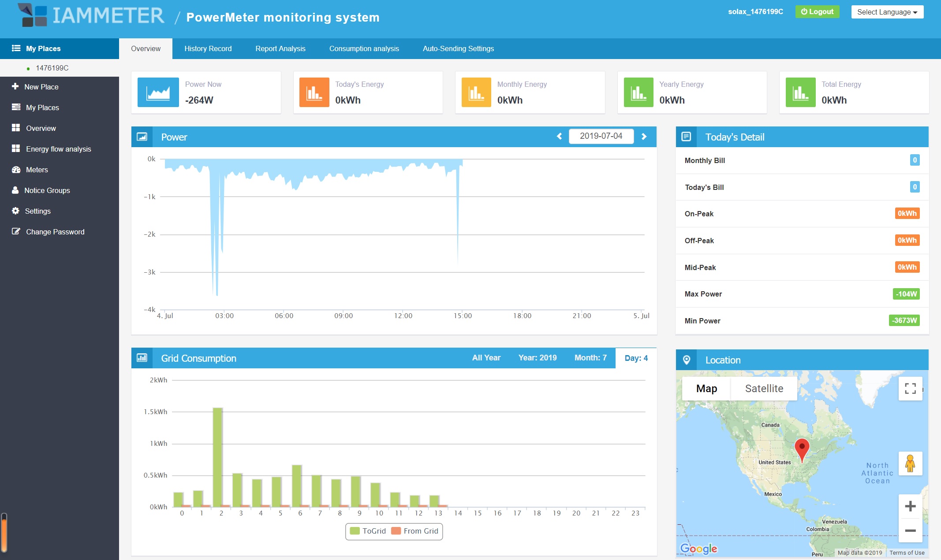This screenshot has height=560, width=941.
Task: Go to next date in Power chart
Action: click(x=644, y=137)
